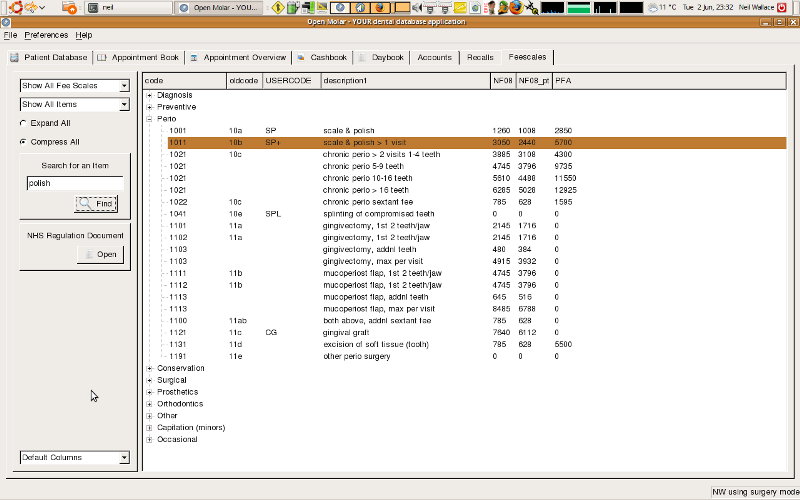This screenshot has height=500, width=800.
Task: Expand the Occasional category
Action: coord(149,439)
